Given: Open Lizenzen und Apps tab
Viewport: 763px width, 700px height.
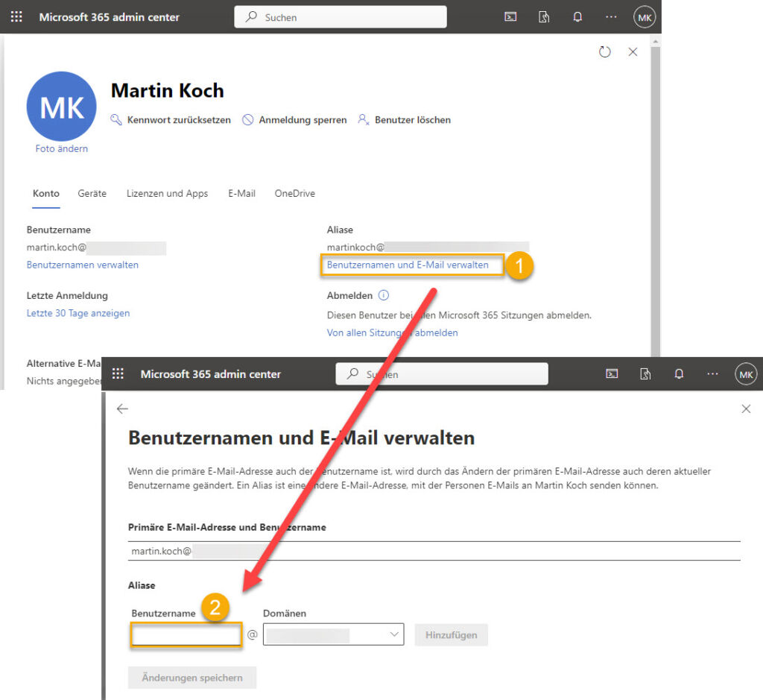Looking at the screenshot, I should pos(168,193).
